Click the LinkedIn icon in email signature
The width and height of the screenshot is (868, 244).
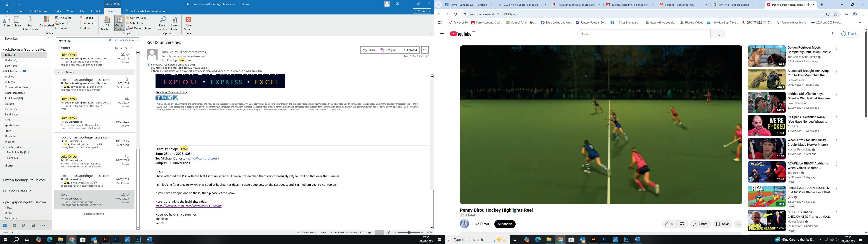click(164, 98)
